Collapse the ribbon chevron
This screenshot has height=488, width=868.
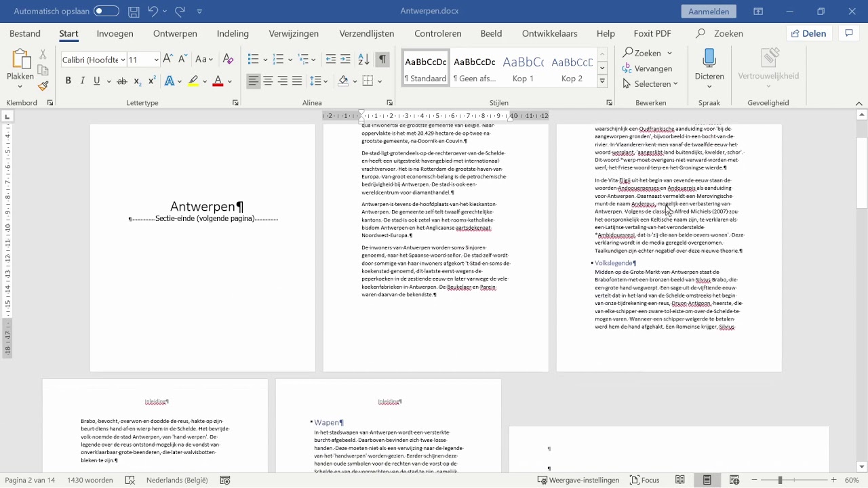(859, 103)
